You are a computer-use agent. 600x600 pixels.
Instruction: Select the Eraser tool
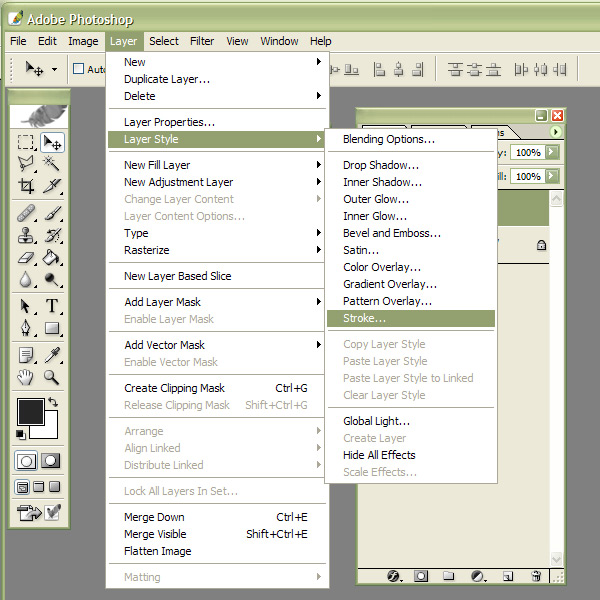(x=26, y=257)
